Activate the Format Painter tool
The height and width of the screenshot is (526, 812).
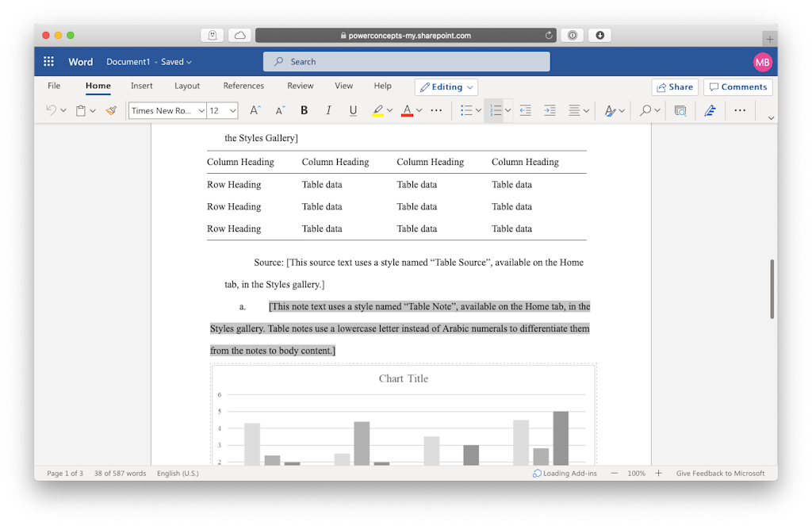(x=110, y=110)
